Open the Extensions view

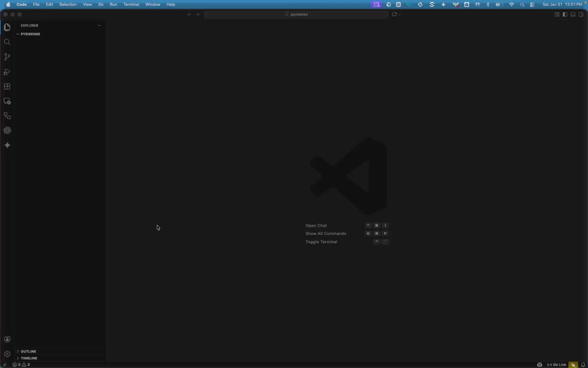click(x=7, y=86)
